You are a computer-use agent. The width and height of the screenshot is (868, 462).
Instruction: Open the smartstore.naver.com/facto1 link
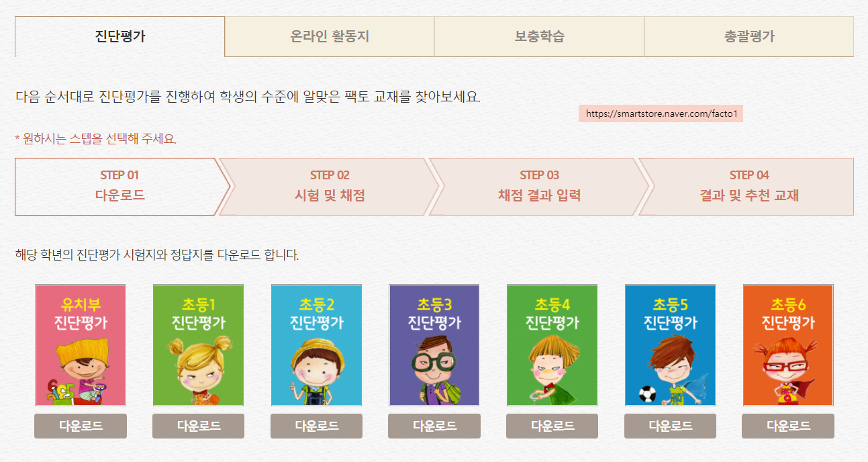coord(661,113)
